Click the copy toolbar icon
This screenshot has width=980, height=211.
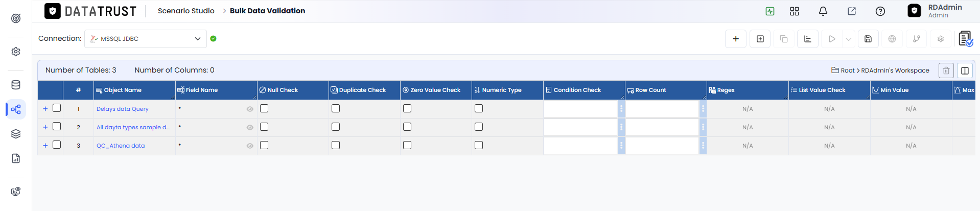784,39
